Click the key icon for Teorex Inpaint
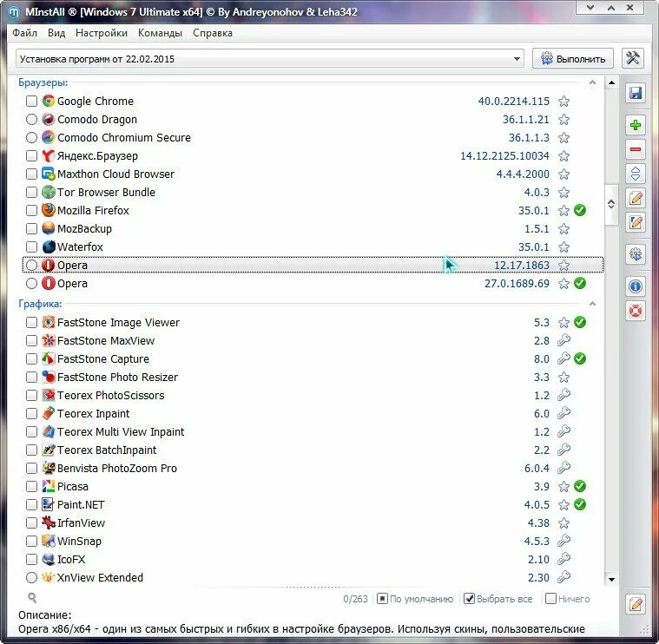The width and height of the screenshot is (659, 644). (563, 413)
